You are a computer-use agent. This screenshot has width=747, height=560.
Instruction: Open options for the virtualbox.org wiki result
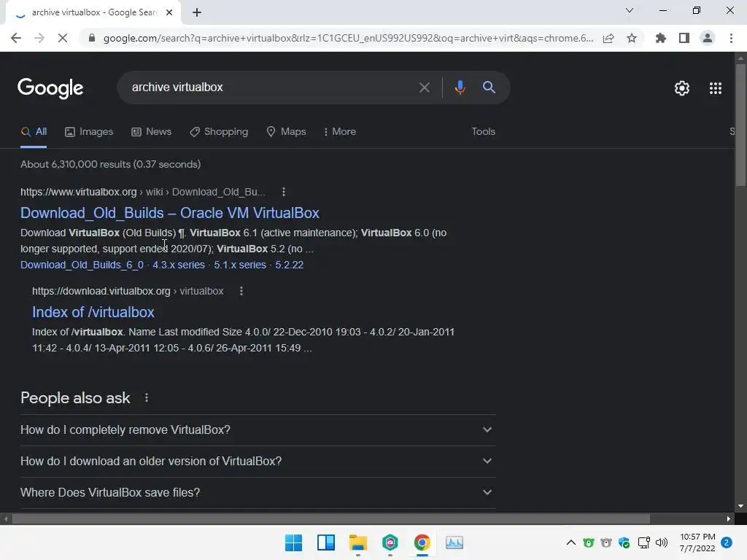click(x=284, y=192)
